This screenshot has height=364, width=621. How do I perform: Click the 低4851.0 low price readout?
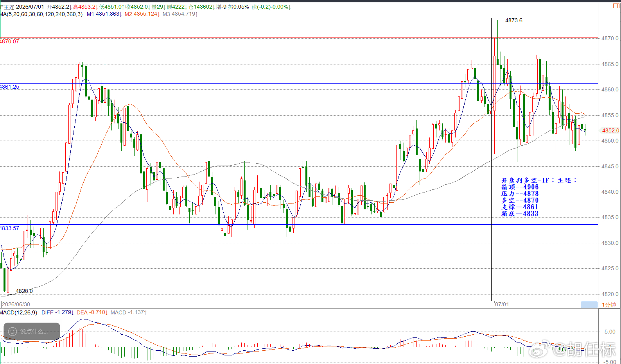[x=112, y=7]
